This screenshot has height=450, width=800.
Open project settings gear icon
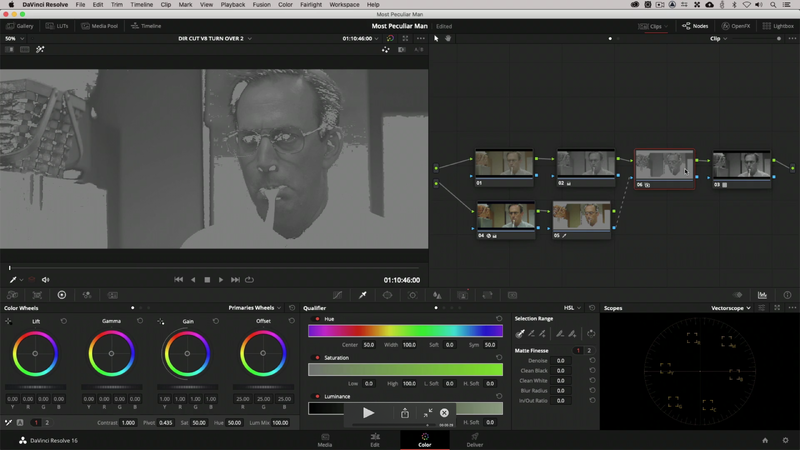(x=784, y=440)
